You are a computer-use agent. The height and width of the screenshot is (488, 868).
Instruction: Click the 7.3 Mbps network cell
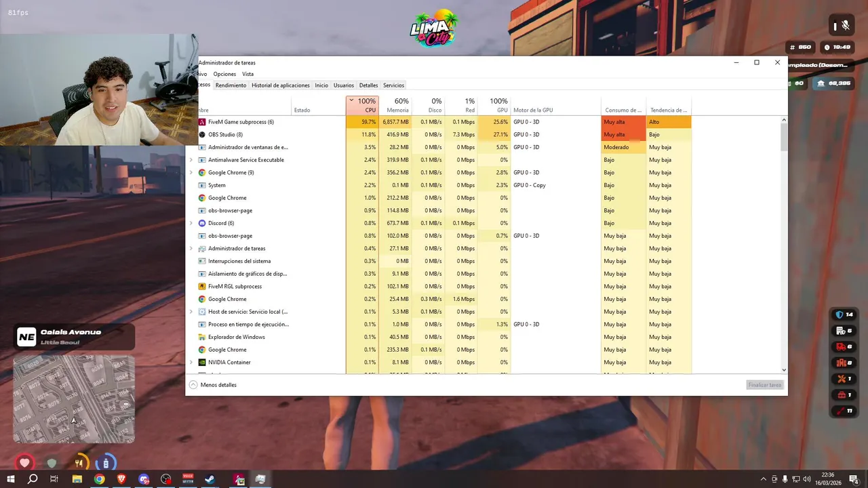[x=461, y=134]
